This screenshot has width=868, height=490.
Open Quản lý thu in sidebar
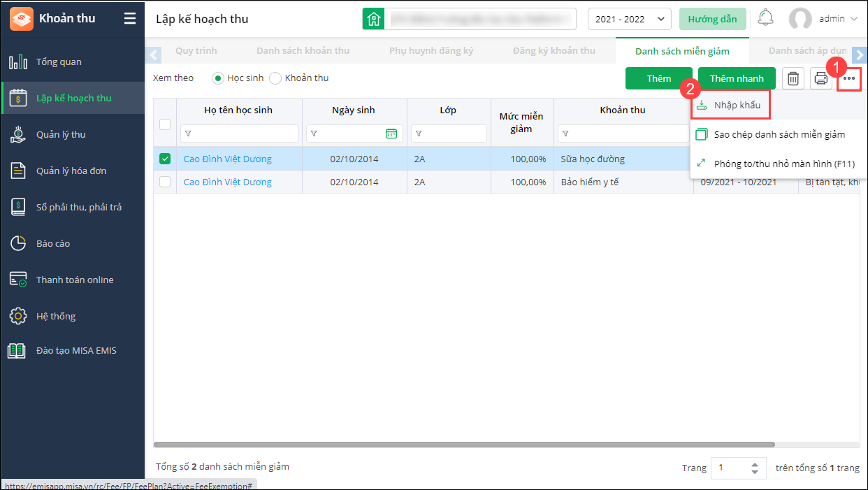point(61,135)
